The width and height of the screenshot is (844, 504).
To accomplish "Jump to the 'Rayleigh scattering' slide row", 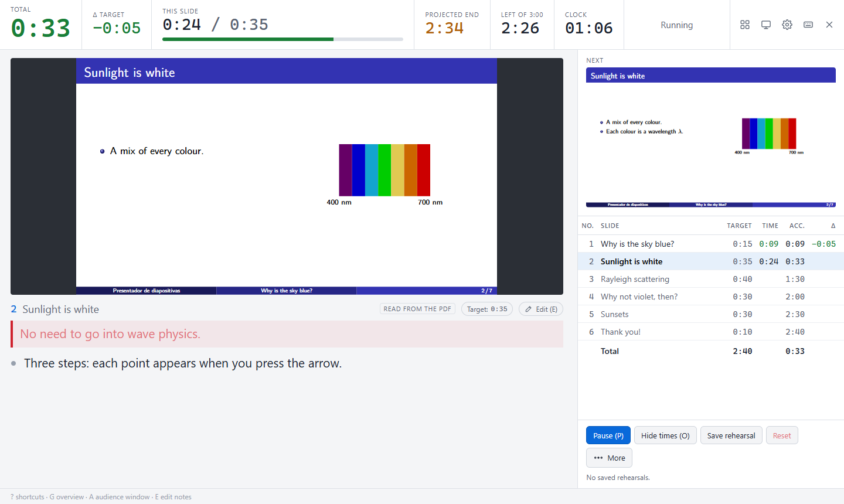I will pyautogui.click(x=711, y=279).
